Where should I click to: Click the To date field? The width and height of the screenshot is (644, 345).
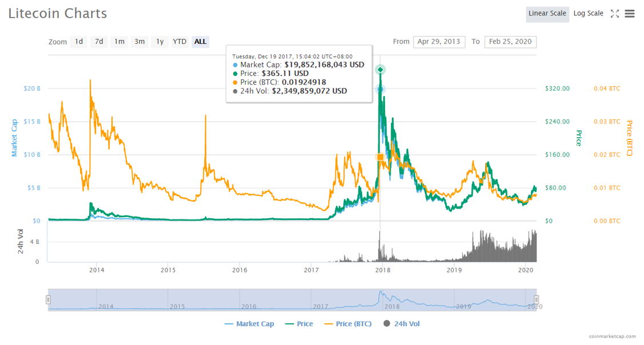(510, 42)
